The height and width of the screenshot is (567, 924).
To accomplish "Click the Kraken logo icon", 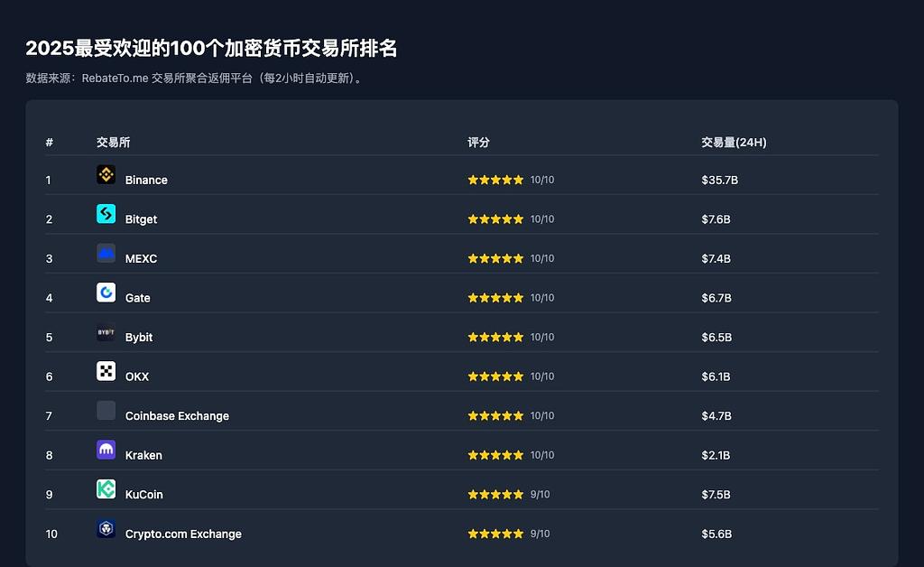I will (106, 450).
